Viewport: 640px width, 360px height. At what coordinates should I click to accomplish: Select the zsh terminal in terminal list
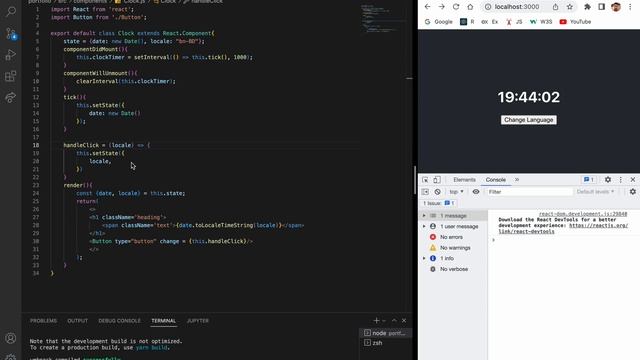coord(385,343)
